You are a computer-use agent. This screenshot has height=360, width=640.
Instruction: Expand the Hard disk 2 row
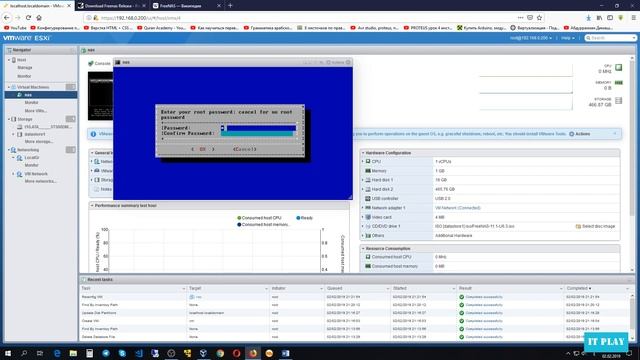pyautogui.click(x=362, y=189)
